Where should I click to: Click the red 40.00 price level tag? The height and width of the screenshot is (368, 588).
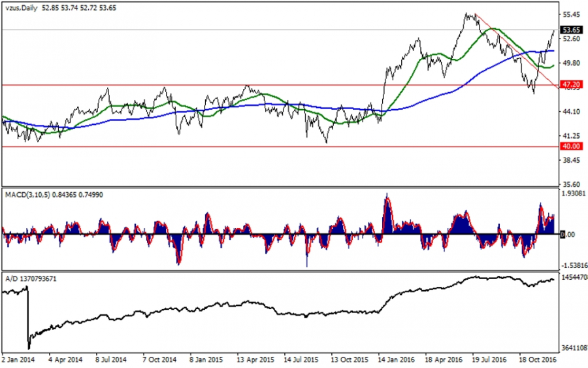(572, 147)
